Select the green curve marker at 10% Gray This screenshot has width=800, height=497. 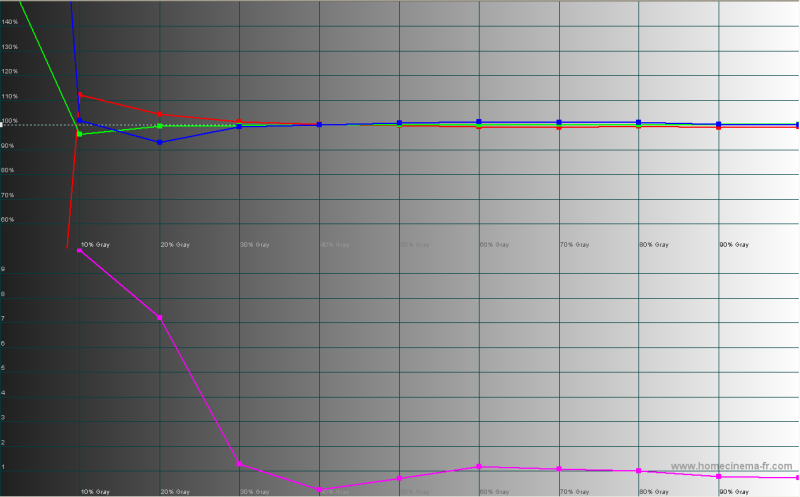point(80,134)
